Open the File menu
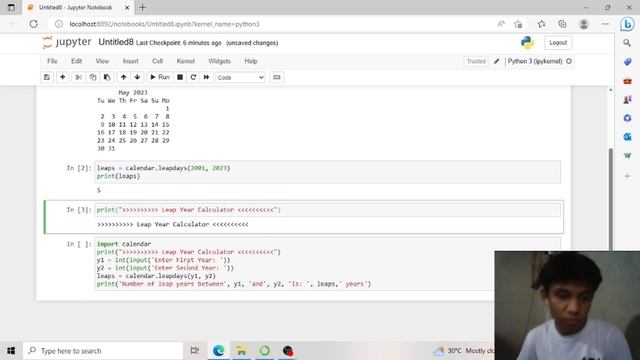Screen dimensions: 640x360 pyautogui.click(x=52, y=61)
